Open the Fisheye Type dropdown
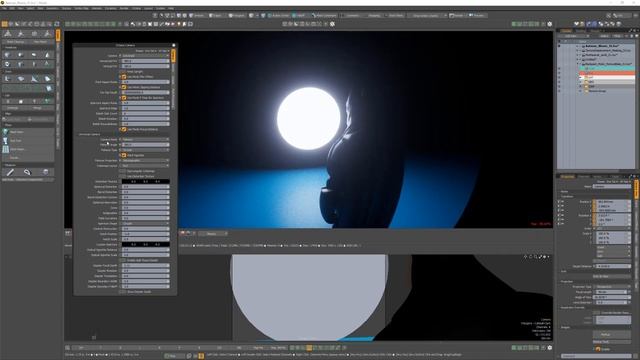Image resolution: width=640 pixels, height=360 pixels. [145, 150]
